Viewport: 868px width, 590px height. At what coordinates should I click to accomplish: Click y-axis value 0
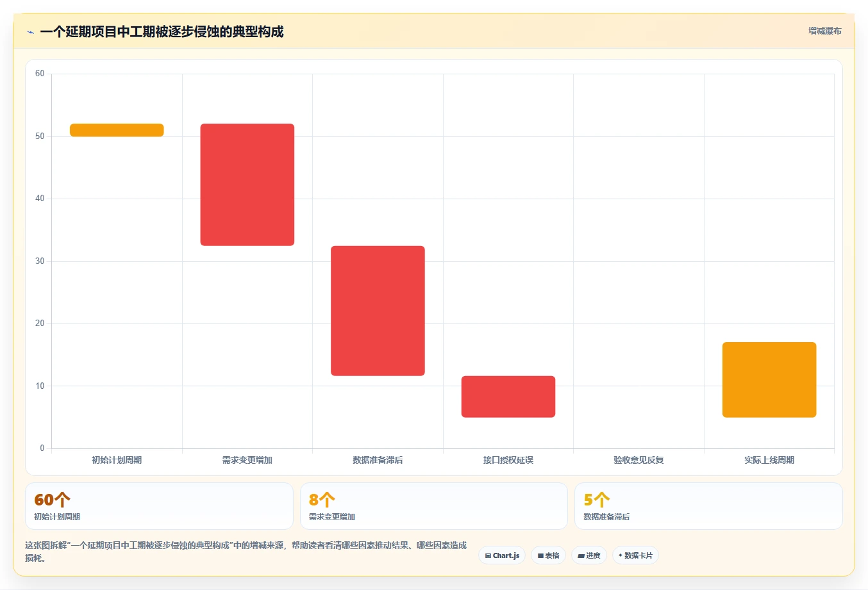[42, 448]
